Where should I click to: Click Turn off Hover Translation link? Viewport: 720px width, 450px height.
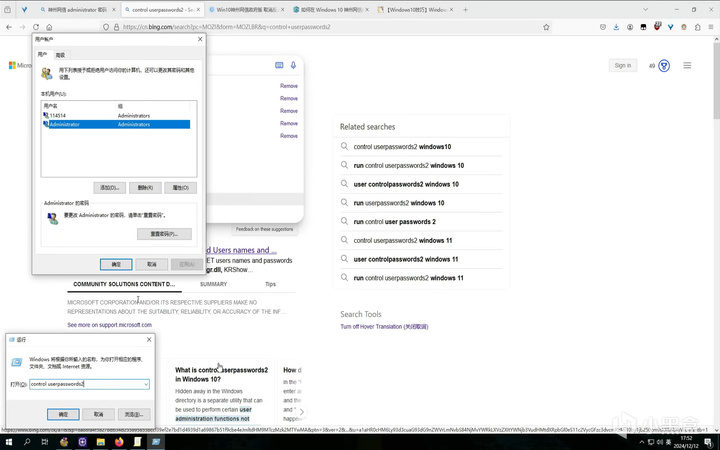[384, 327]
